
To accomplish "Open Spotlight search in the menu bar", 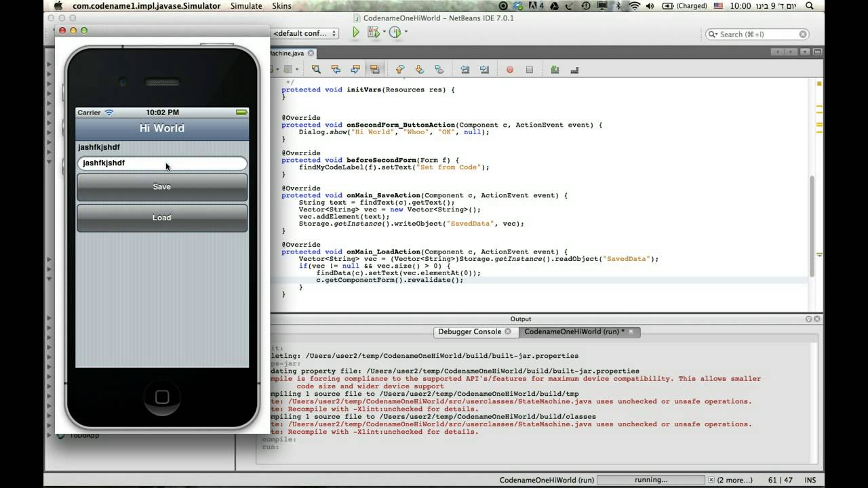I will pos(811,6).
